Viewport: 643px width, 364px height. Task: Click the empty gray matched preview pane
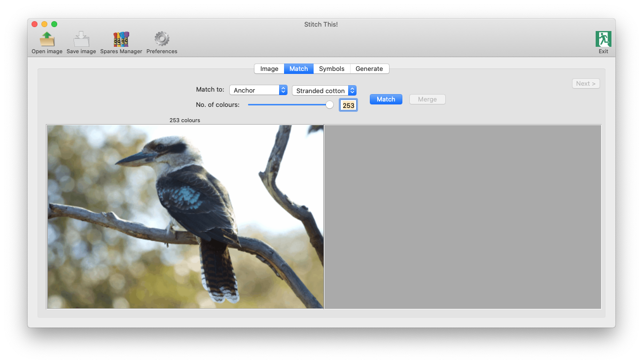(463, 217)
